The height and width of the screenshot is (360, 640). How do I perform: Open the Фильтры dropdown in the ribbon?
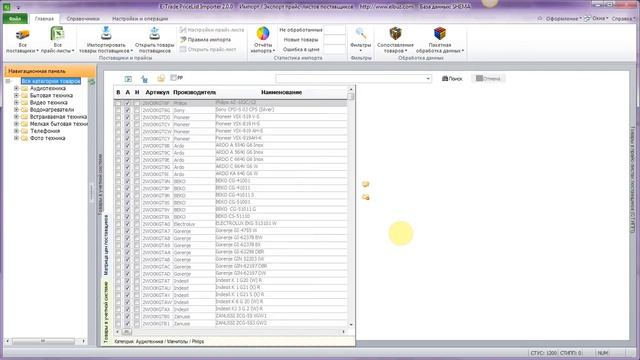coord(360,40)
